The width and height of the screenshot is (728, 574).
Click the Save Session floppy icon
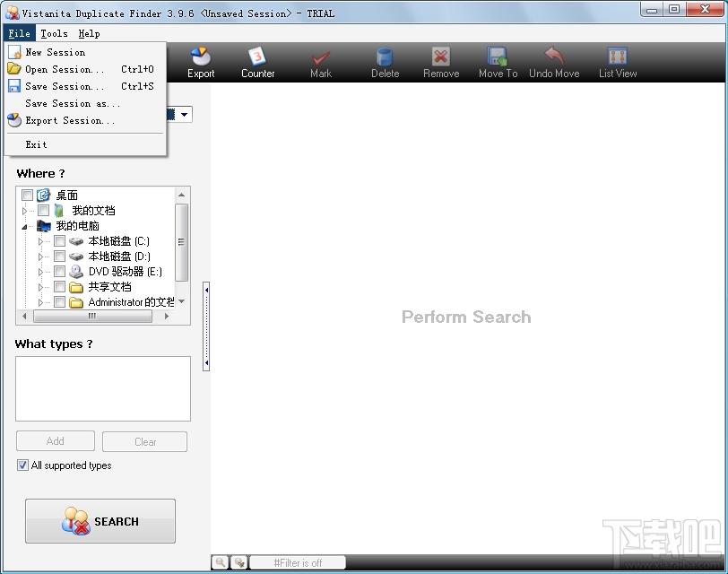[14, 86]
